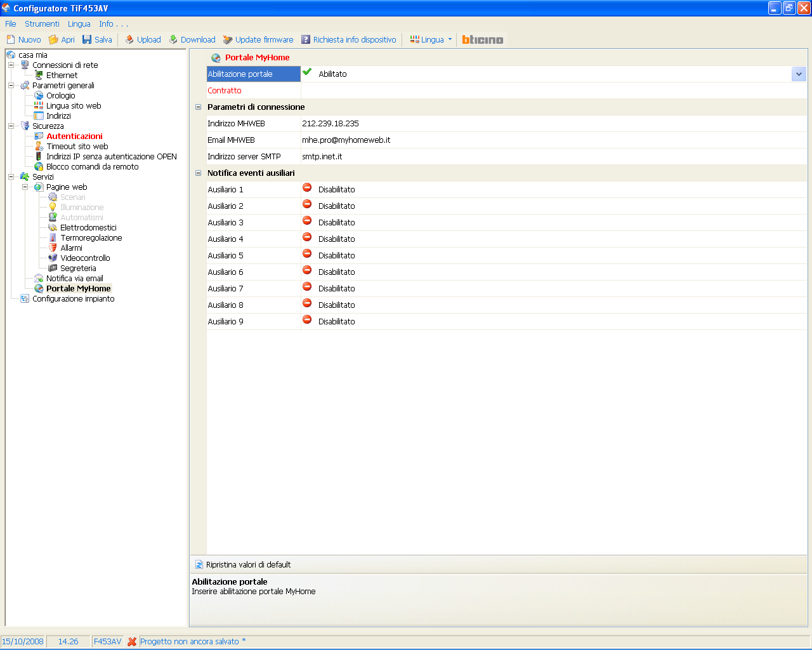The height and width of the screenshot is (650, 812).
Task: Click the Download toolbar icon
Action: tap(173, 39)
